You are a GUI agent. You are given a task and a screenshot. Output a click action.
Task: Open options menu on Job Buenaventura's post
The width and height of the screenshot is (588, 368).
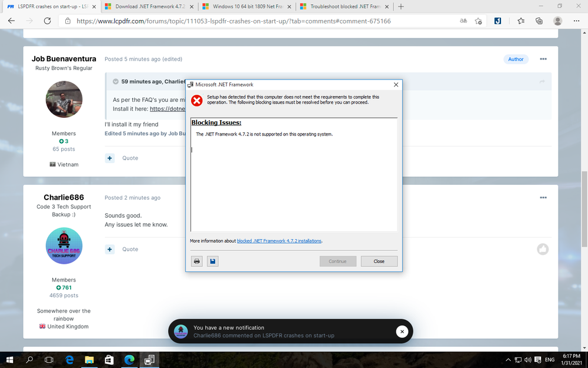point(543,59)
